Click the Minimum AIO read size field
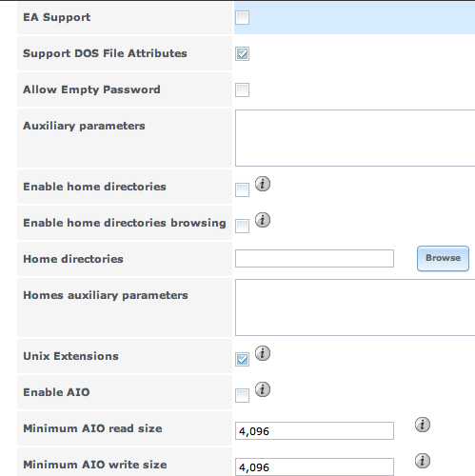Image resolution: width=475 pixels, height=476 pixels. (x=314, y=431)
